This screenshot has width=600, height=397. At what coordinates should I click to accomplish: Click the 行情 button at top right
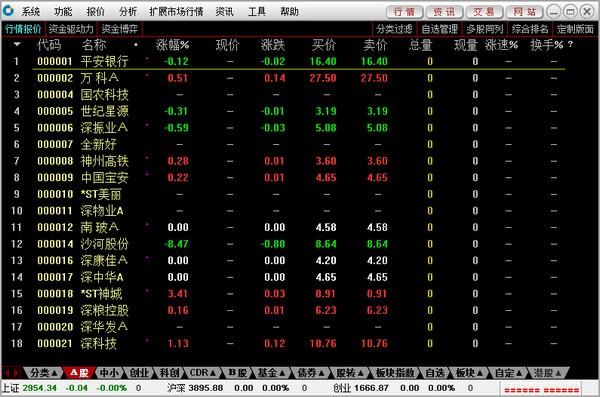click(x=404, y=12)
